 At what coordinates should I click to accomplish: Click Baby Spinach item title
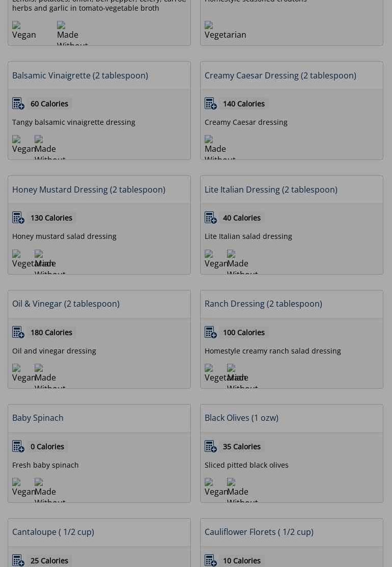[38, 418]
